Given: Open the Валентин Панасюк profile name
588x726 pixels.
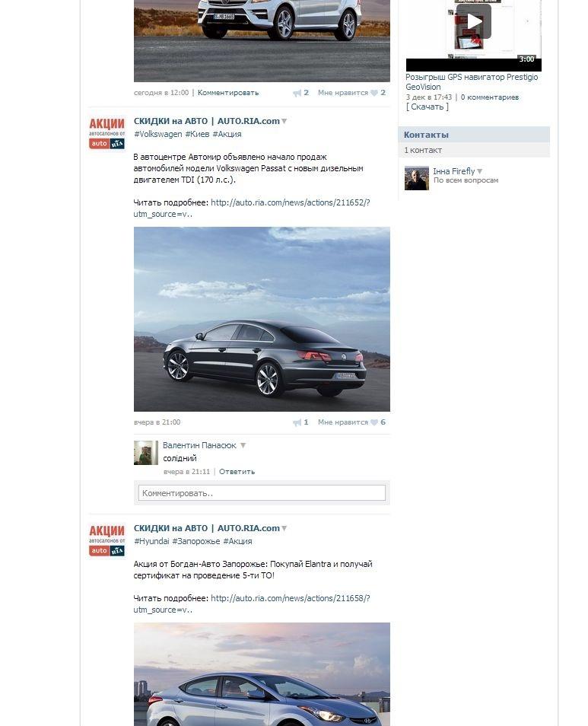Looking at the screenshot, I should (199, 445).
